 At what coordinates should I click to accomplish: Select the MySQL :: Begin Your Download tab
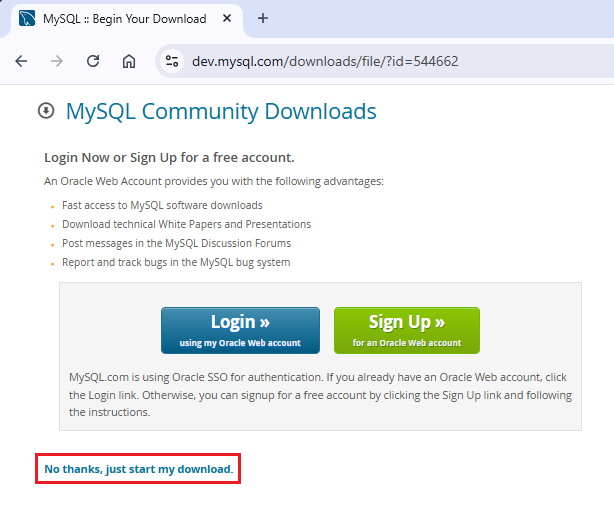(x=125, y=19)
